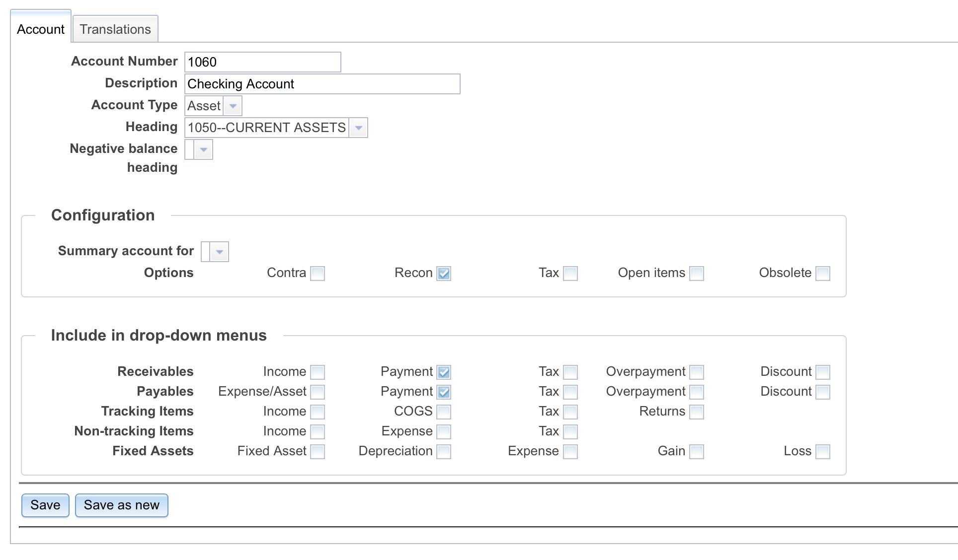Enable Tracking Items COGS checkbox
958x560 pixels.
(x=444, y=412)
